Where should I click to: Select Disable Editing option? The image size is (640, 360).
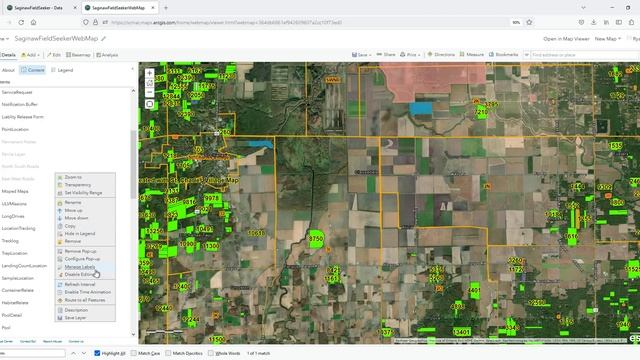[x=80, y=274]
